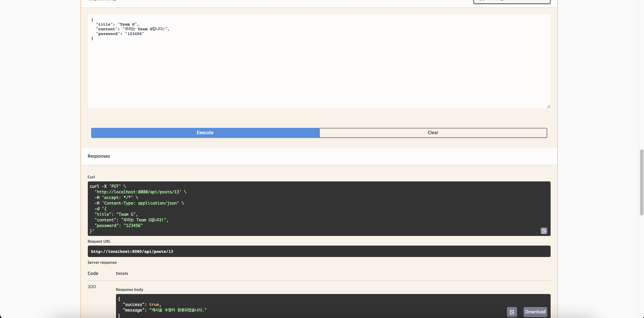Image resolution: width=644 pixels, height=318 pixels.
Task: Click the Code column header
Action: tap(93, 273)
